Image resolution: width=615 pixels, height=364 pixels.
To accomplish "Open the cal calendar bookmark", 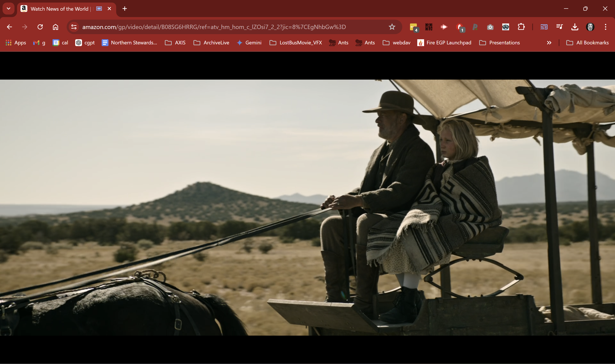I will (x=60, y=43).
